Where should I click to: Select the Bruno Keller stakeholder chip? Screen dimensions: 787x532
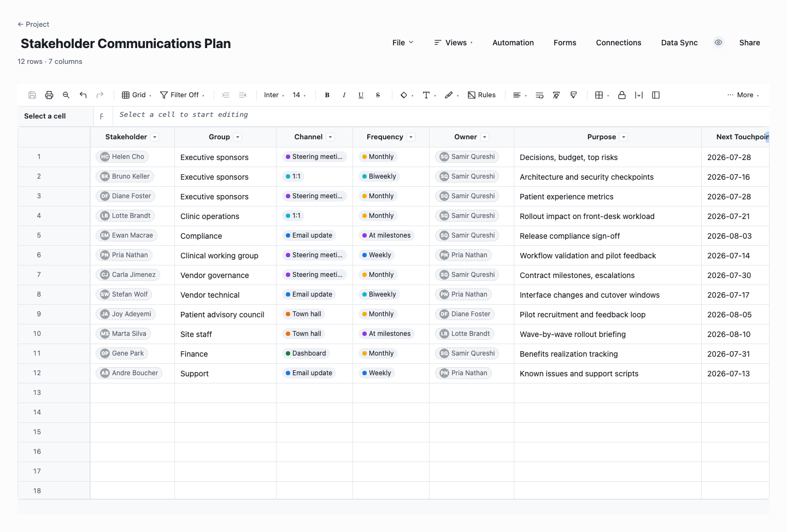click(x=125, y=176)
